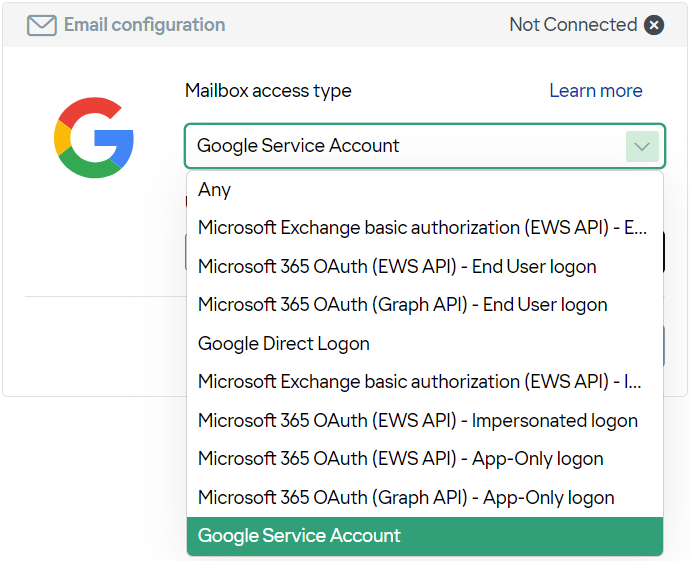690x561 pixels.
Task: Click the Google Service Account combo box field
Action: tap(425, 146)
